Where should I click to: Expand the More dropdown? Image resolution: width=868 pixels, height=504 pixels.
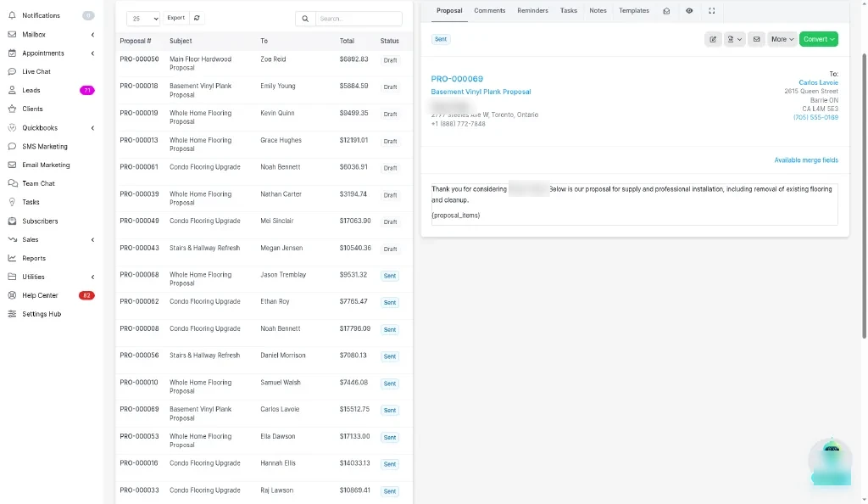(x=782, y=39)
